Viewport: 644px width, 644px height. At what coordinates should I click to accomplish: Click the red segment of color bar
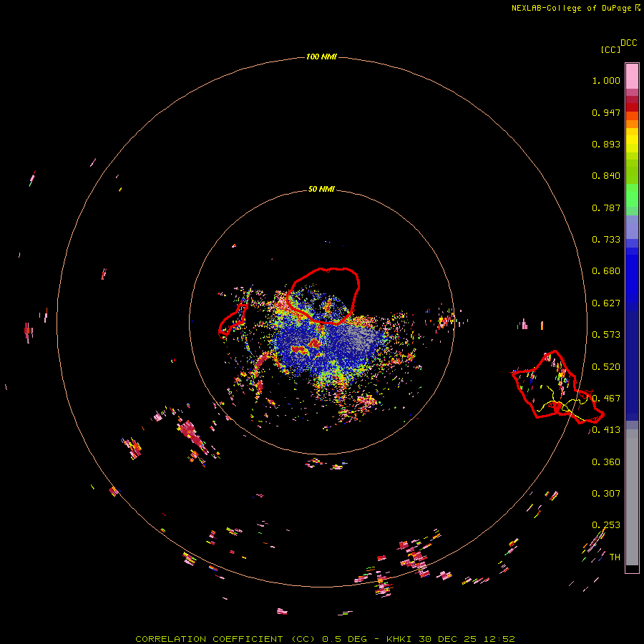[632, 107]
